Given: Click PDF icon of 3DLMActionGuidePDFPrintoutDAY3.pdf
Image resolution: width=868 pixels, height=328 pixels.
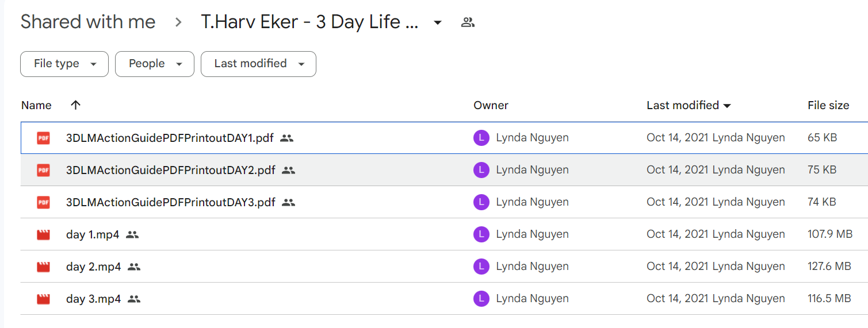Looking at the screenshot, I should click(x=43, y=202).
